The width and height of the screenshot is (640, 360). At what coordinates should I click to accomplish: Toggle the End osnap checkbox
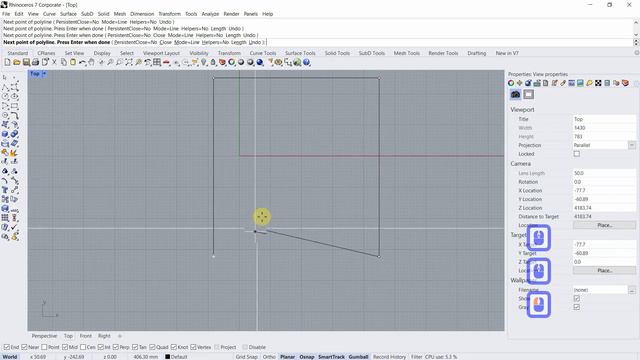6,347
